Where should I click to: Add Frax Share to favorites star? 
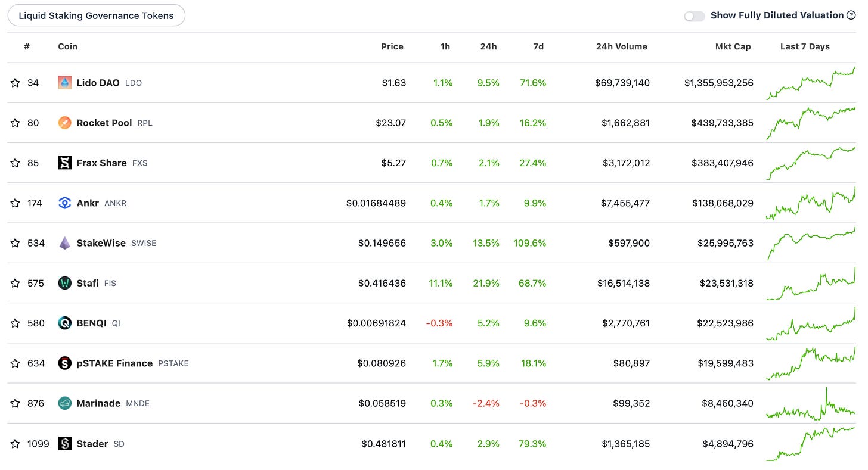(15, 163)
